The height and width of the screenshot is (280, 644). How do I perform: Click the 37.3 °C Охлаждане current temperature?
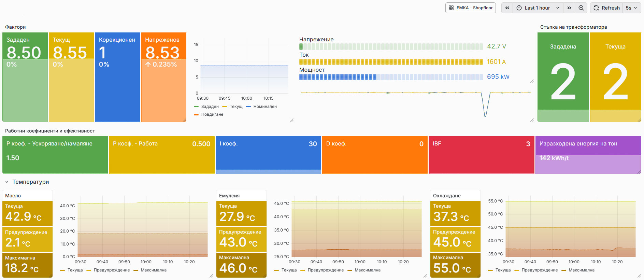point(451,216)
